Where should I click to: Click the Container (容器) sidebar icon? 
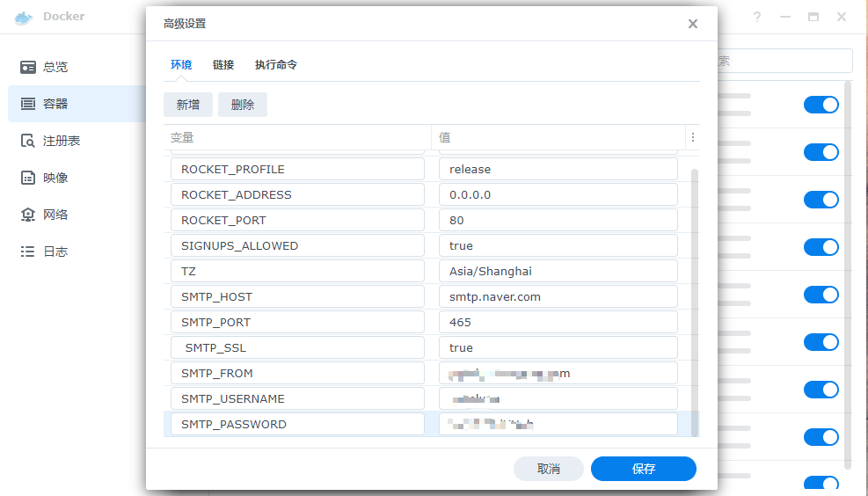coord(28,104)
